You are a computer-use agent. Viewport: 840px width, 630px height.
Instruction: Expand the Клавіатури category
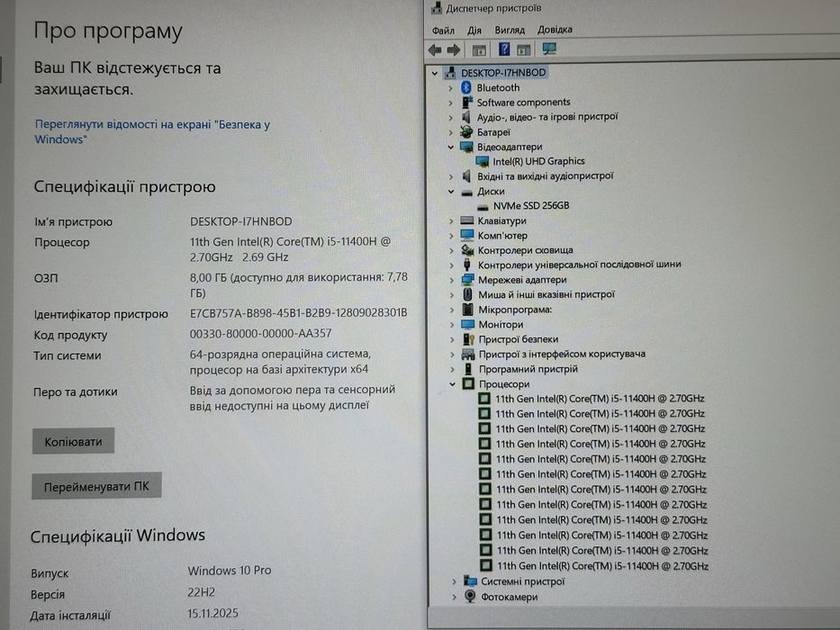pyautogui.click(x=451, y=220)
